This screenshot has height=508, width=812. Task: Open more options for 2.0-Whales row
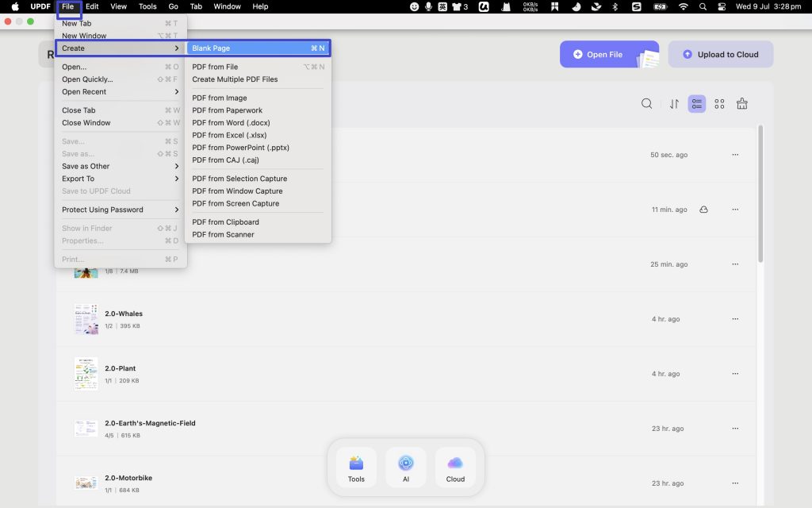[735, 319]
